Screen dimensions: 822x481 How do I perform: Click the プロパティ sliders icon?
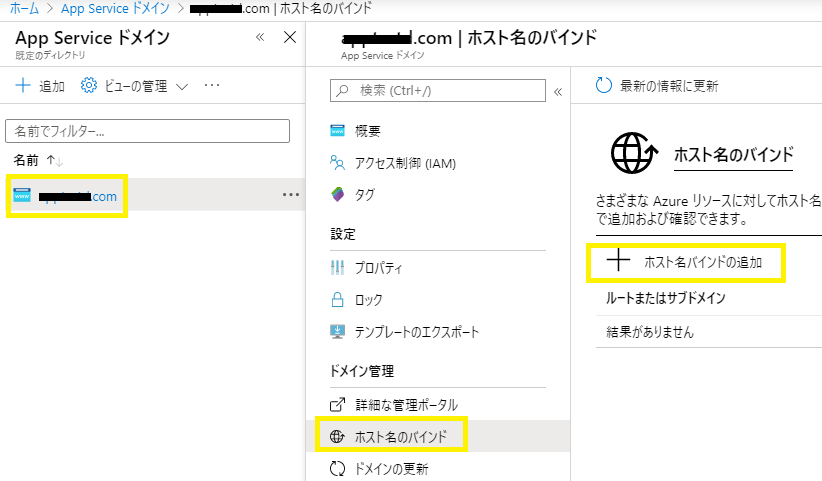click(337, 268)
